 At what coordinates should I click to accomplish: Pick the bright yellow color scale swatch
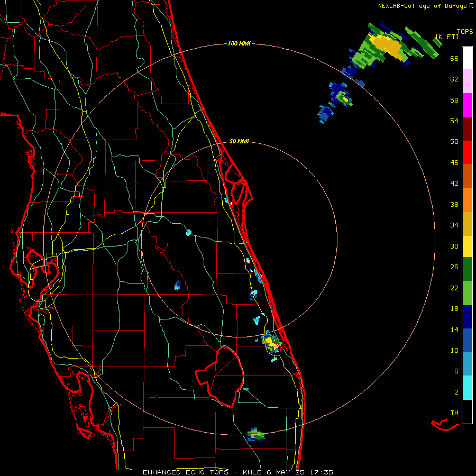click(467, 246)
